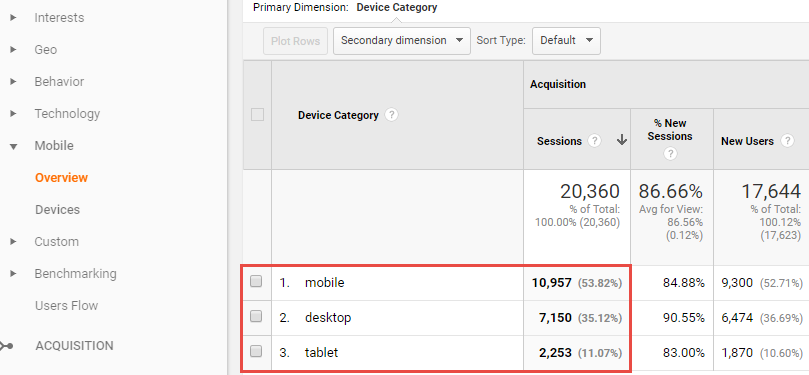Open the Secondary dimension dropdown

(402, 41)
